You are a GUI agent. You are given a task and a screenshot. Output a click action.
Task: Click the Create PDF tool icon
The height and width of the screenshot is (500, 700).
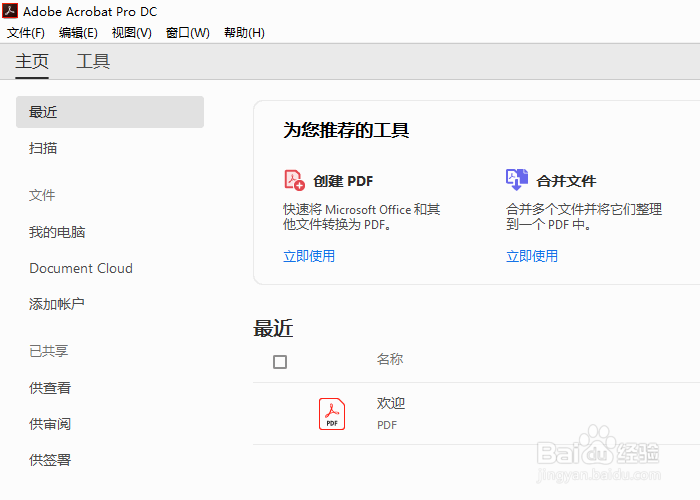[294, 180]
